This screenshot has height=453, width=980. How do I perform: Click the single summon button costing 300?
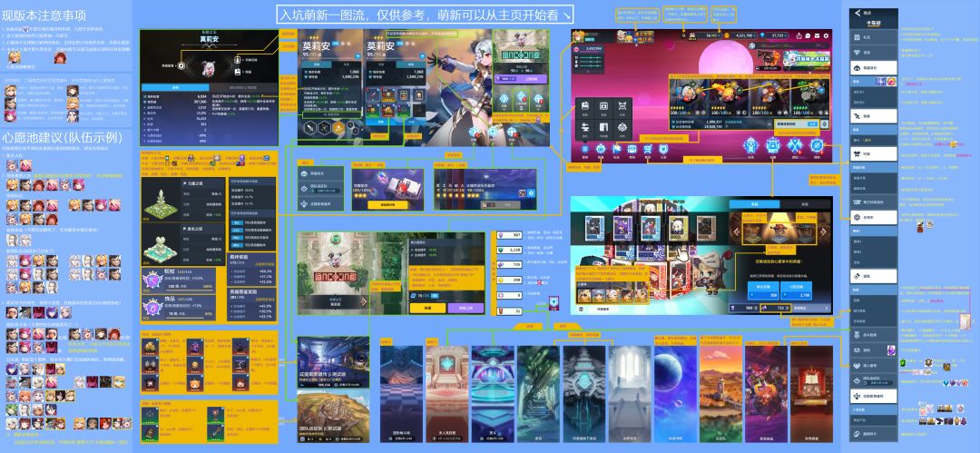coord(763,291)
